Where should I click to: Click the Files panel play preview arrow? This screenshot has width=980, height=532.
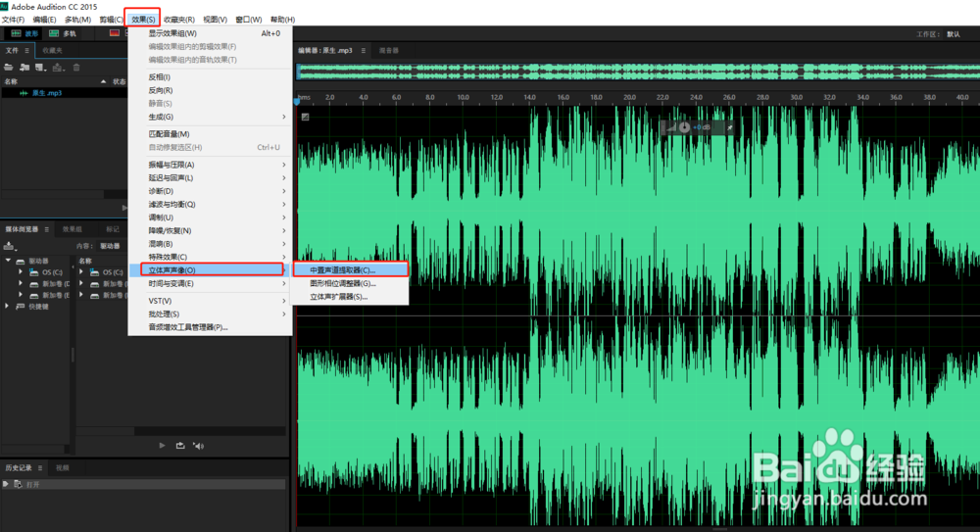[x=123, y=208]
